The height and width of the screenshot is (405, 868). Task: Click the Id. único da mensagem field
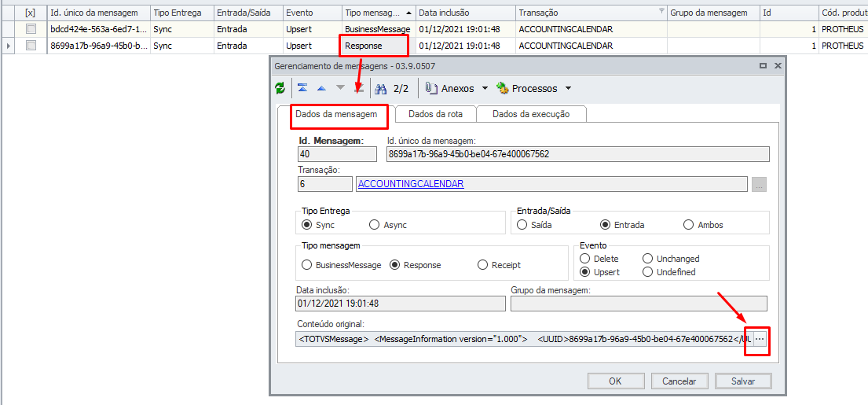[x=577, y=154]
